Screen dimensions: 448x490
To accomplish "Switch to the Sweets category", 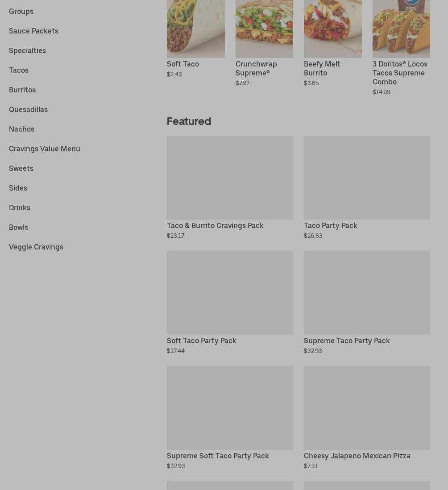I will pos(21,168).
